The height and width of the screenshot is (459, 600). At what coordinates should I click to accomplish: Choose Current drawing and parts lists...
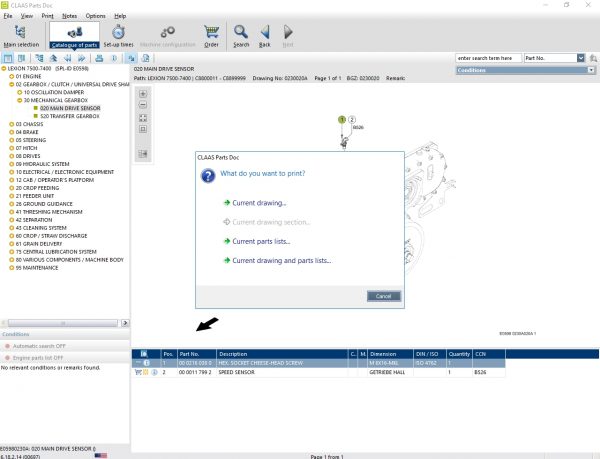(277, 260)
